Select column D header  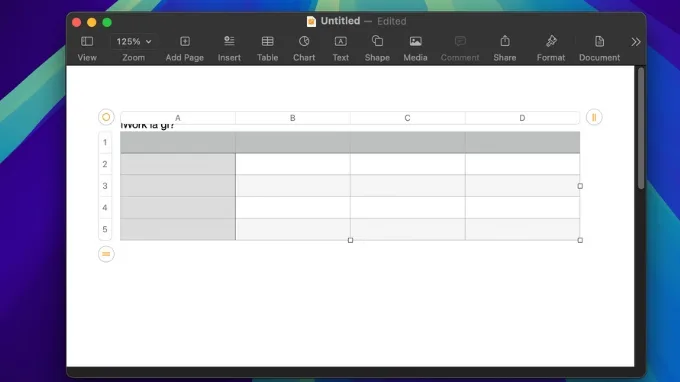point(523,118)
